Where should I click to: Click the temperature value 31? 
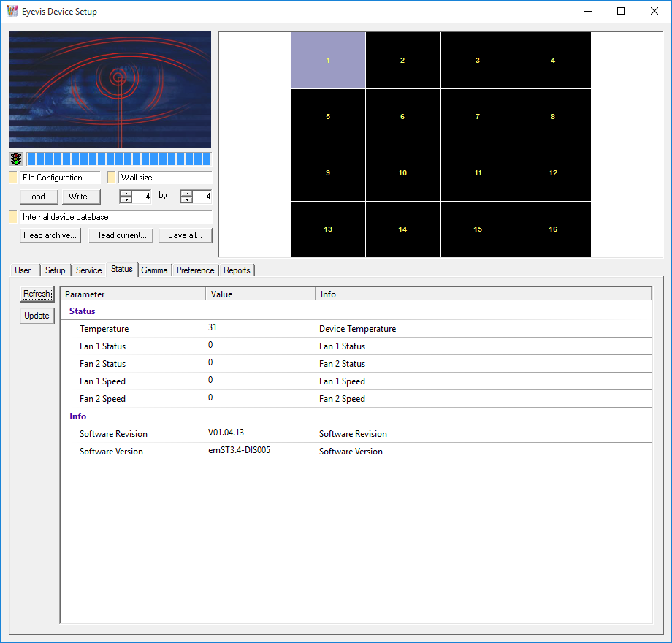[x=213, y=327]
